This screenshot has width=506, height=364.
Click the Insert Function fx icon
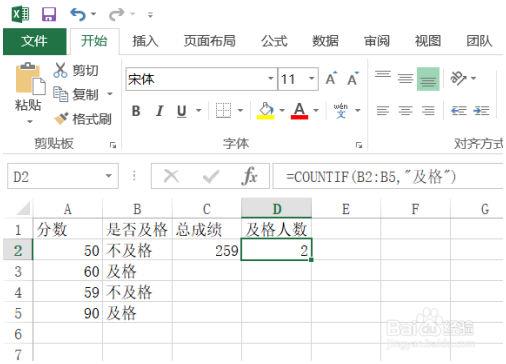(250, 176)
